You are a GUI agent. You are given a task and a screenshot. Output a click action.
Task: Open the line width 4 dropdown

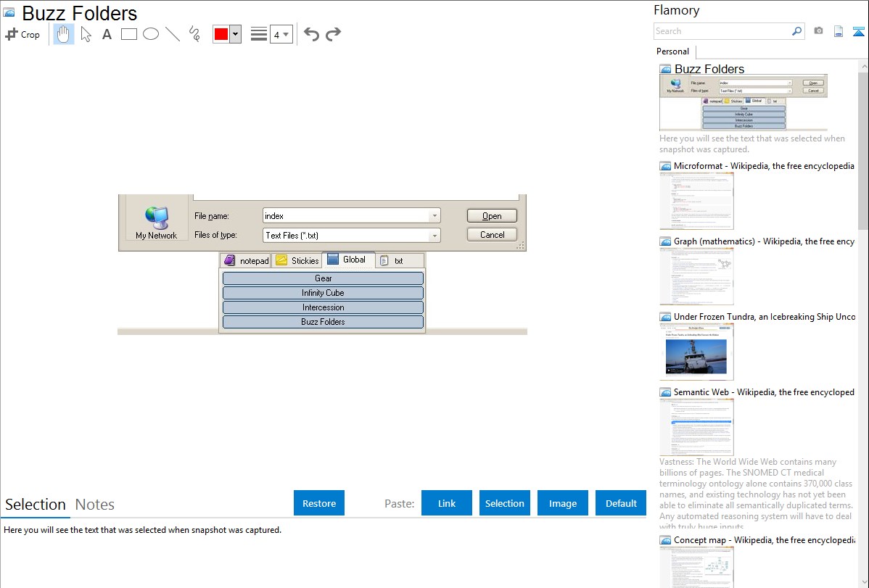[281, 34]
